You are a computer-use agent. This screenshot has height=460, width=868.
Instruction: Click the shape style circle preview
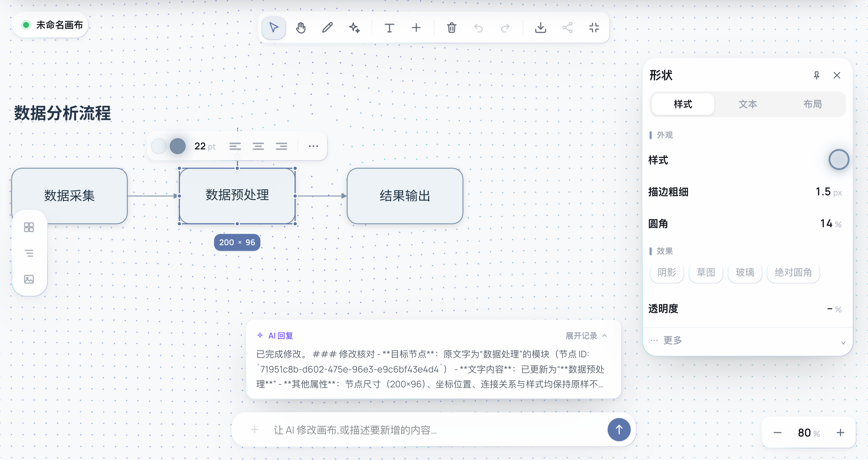pos(839,160)
